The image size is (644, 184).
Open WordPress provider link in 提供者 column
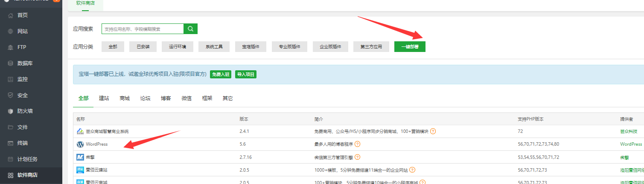[x=631, y=144]
